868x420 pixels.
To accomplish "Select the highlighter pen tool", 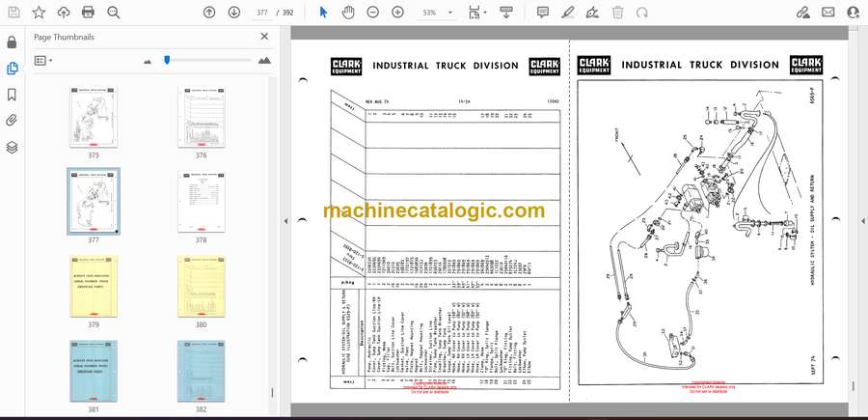I will coord(568,13).
